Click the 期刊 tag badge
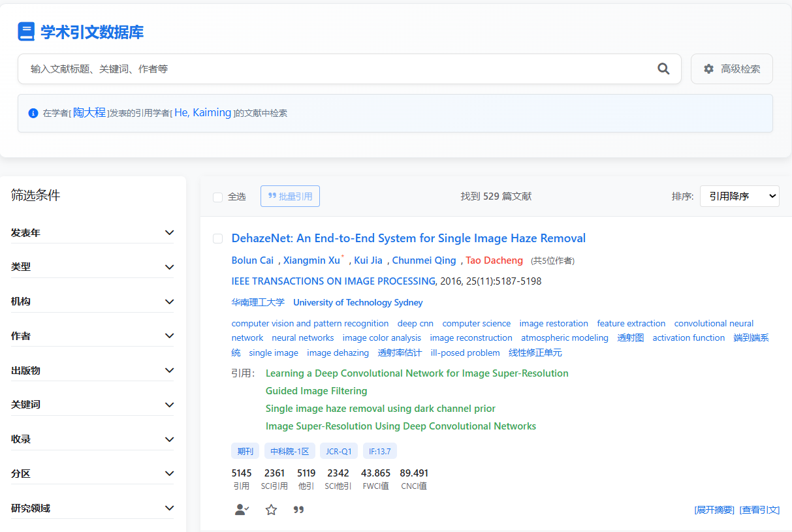This screenshot has height=532, width=792. click(245, 451)
